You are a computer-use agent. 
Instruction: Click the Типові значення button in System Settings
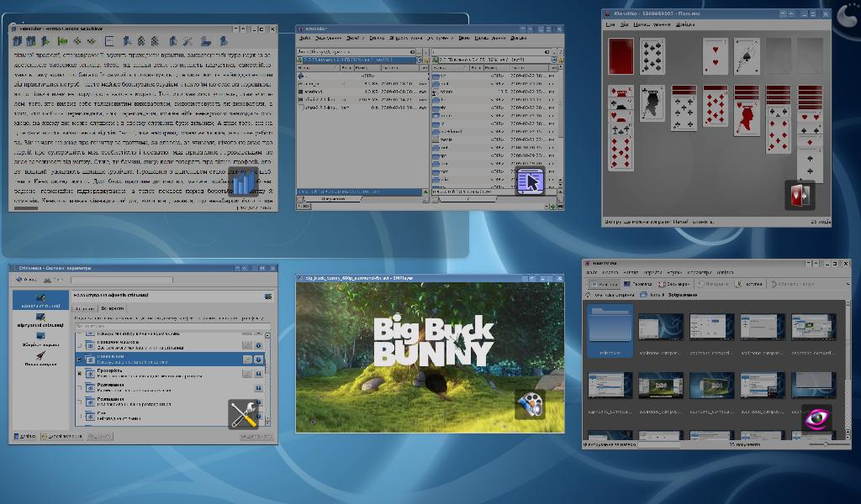point(61,437)
